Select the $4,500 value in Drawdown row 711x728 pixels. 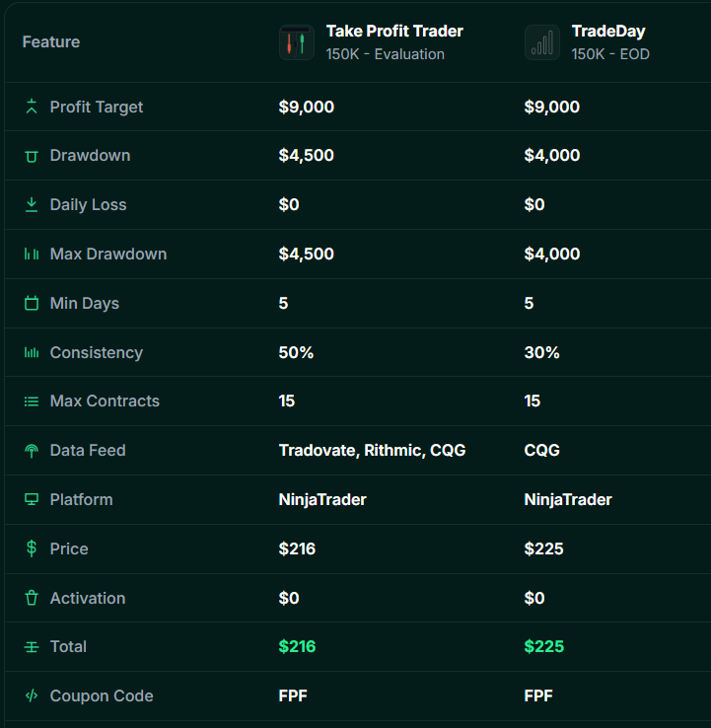pyautogui.click(x=307, y=156)
